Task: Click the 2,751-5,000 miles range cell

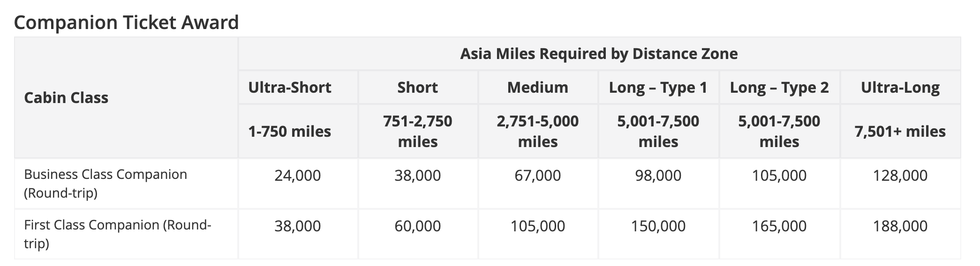Action: point(538,131)
